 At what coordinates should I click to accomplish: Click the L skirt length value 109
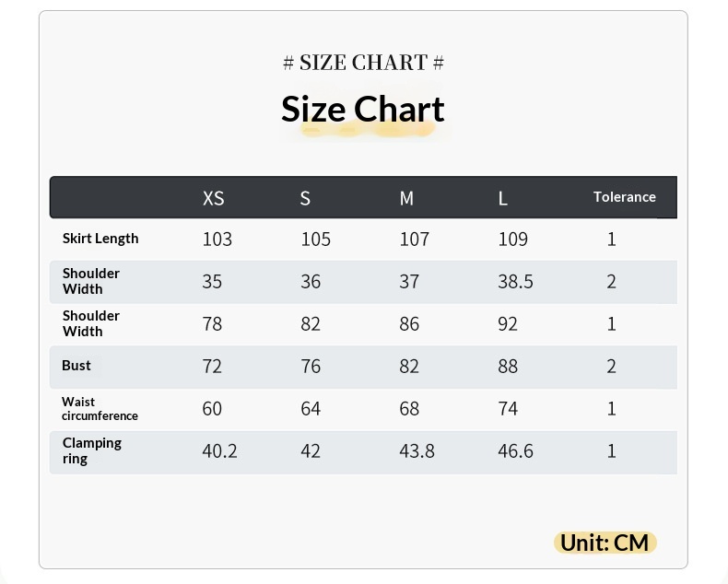[x=512, y=239]
